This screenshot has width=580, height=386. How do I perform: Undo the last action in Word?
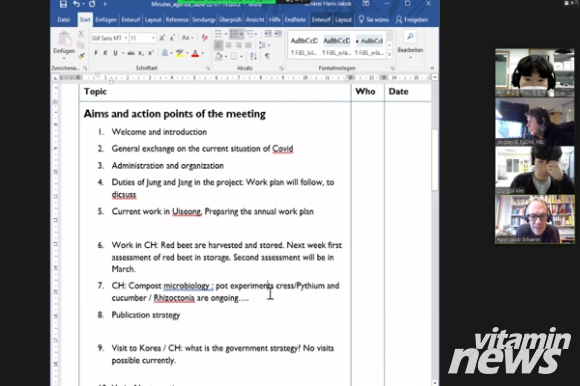[76, 4]
